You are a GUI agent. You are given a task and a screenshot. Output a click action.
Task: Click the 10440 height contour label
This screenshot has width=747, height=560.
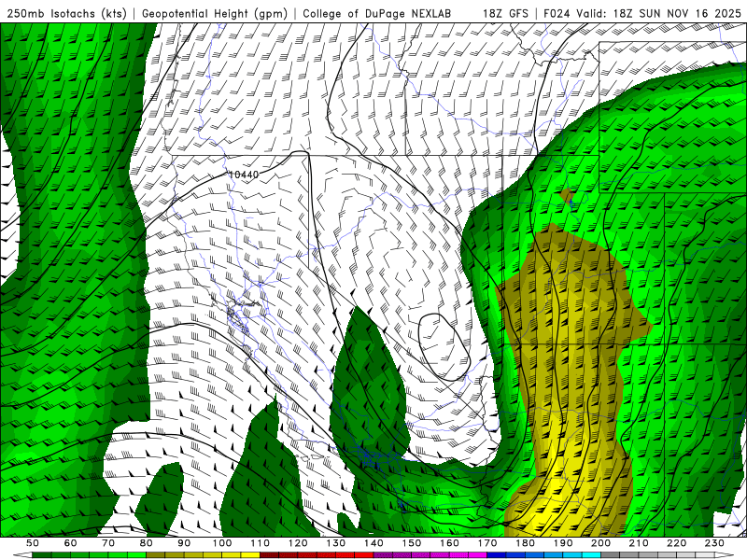tap(244, 175)
